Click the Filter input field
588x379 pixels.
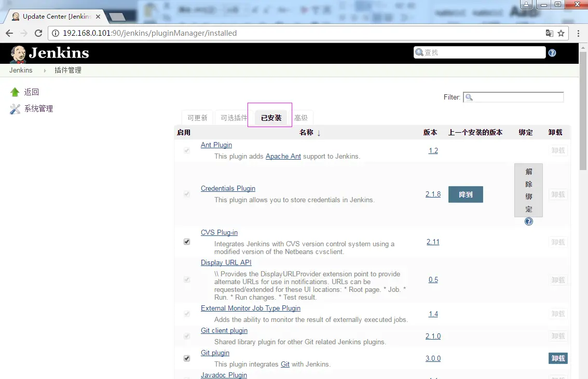click(x=513, y=97)
